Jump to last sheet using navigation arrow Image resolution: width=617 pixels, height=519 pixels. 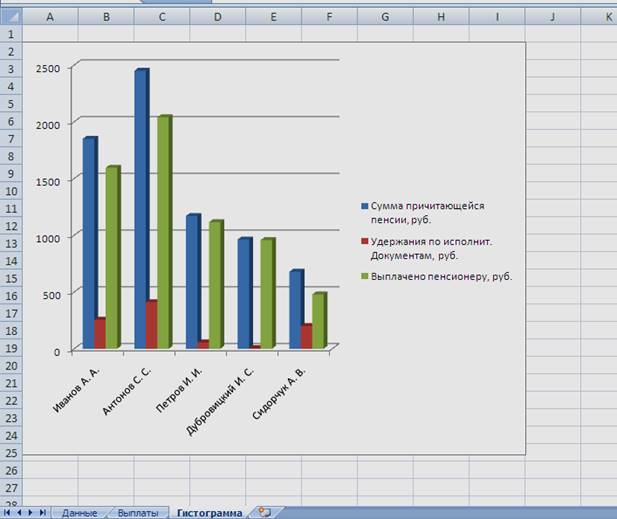tap(42, 512)
